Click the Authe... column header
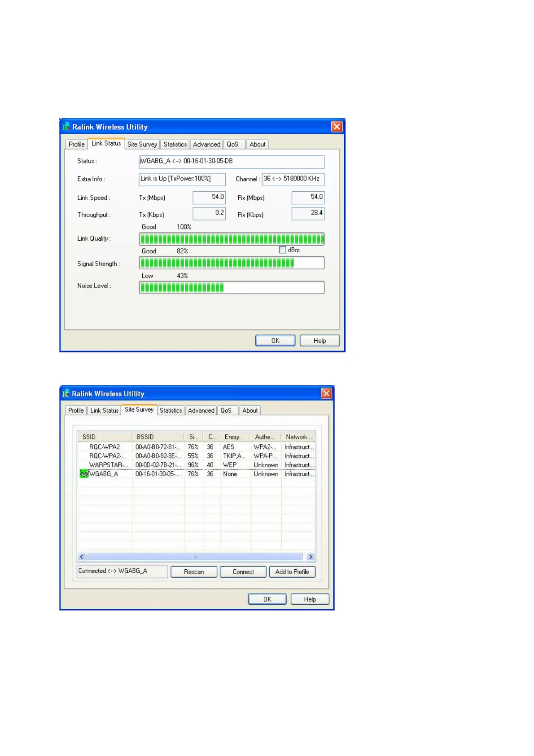This screenshot has height=756, width=534. click(x=266, y=437)
